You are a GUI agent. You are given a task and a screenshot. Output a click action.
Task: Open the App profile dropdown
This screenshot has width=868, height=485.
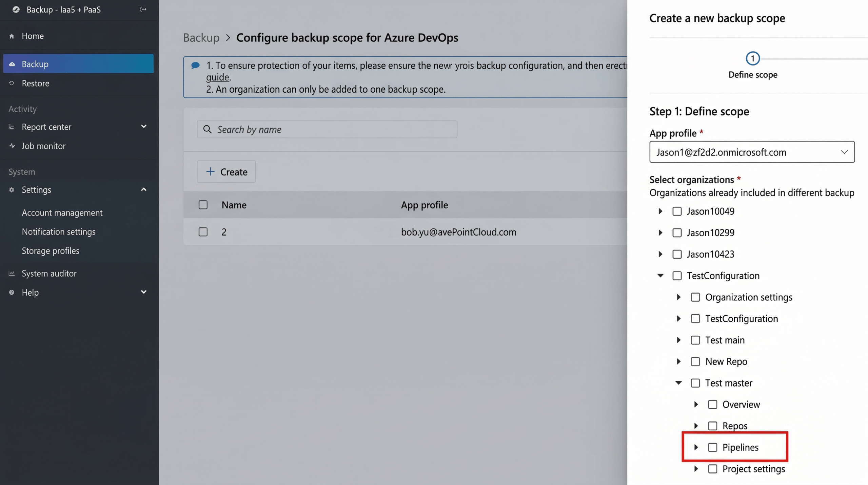[x=752, y=152]
